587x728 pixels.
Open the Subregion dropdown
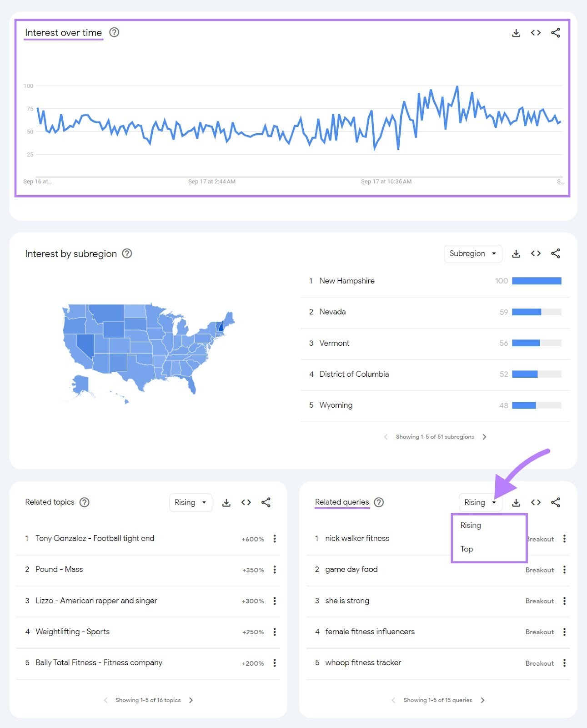pyautogui.click(x=473, y=253)
